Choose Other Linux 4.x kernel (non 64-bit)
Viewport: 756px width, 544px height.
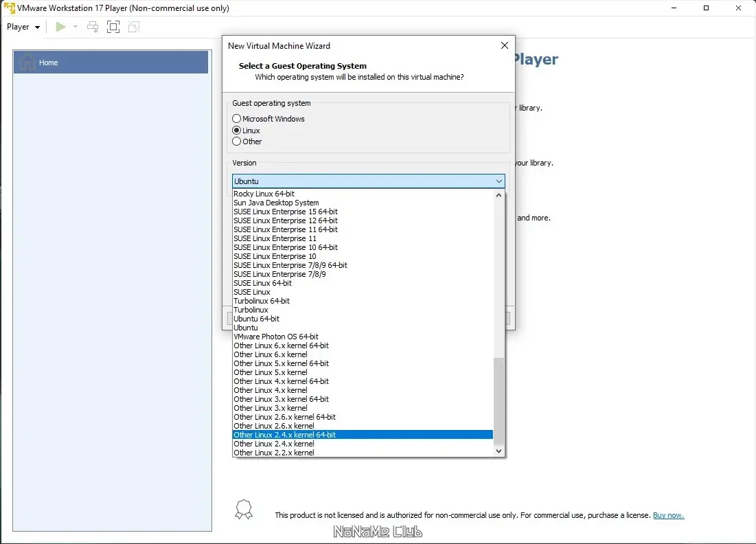(363, 390)
